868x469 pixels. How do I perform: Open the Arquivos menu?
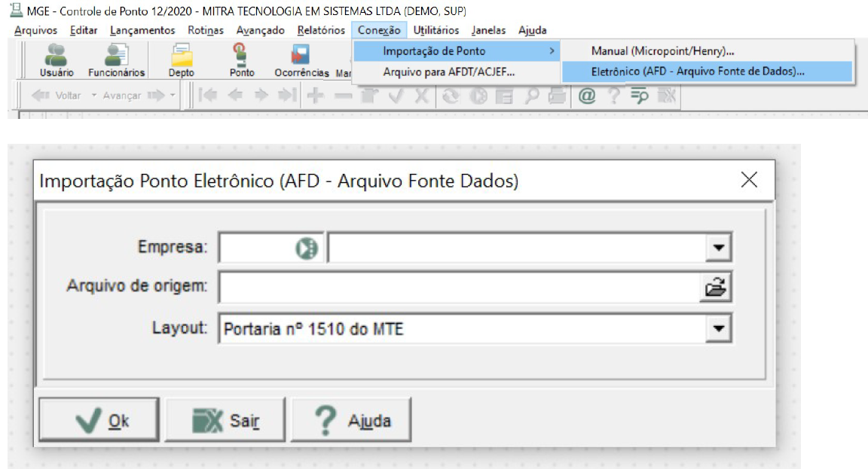36,30
